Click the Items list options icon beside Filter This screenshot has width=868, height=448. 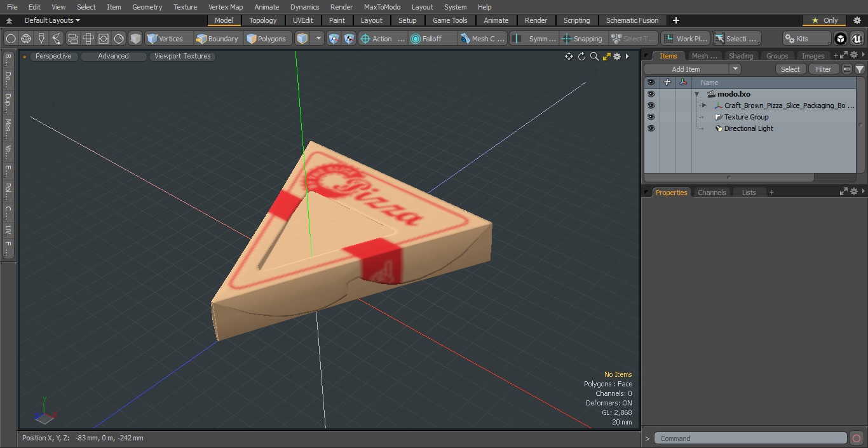pyautogui.click(x=847, y=69)
